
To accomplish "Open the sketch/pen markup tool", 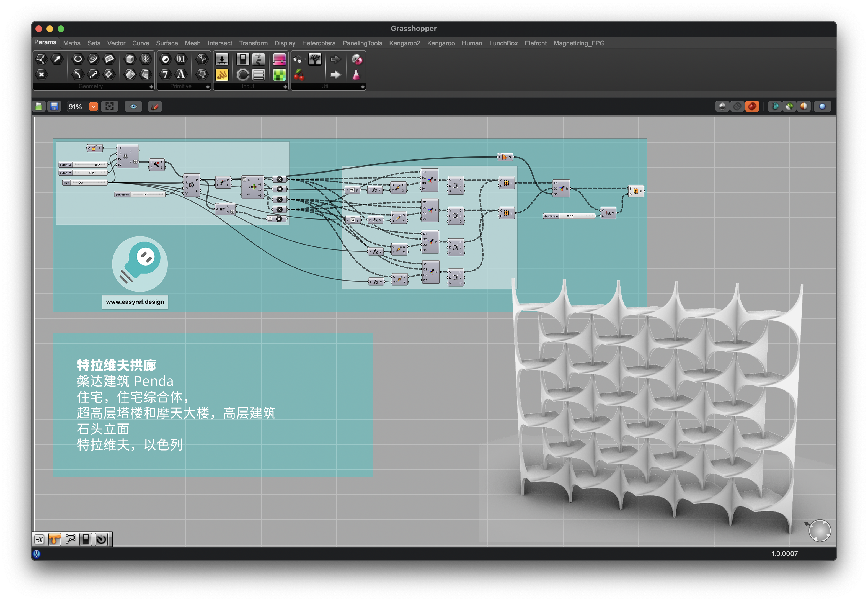I will [155, 107].
